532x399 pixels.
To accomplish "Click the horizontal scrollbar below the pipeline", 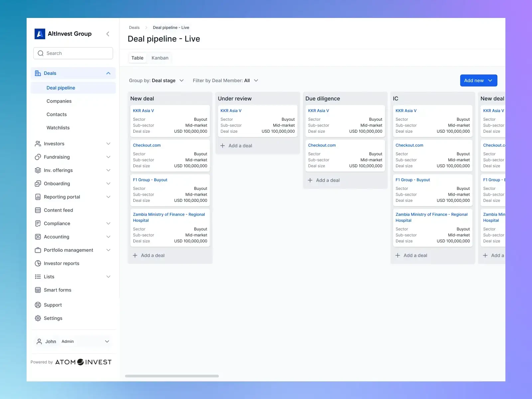I will click(172, 376).
